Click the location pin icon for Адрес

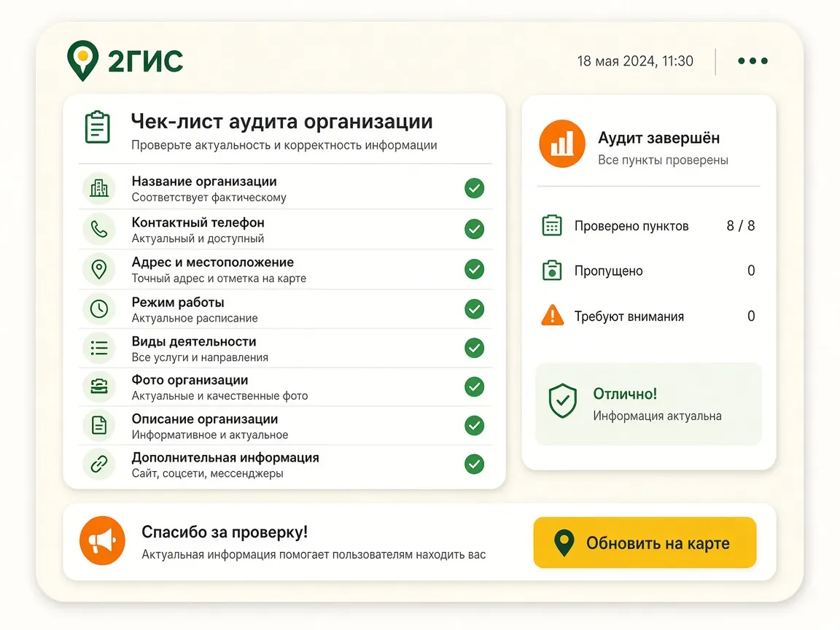pyautogui.click(x=99, y=269)
